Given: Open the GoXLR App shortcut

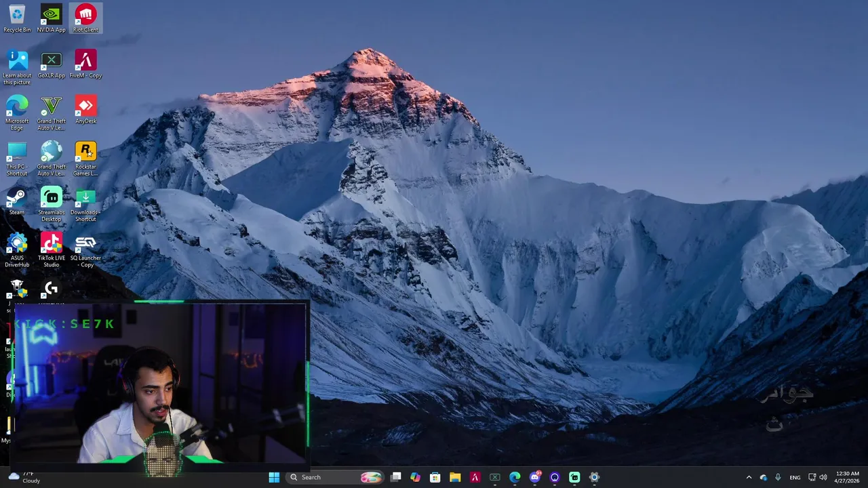Looking at the screenshot, I should tap(52, 64).
